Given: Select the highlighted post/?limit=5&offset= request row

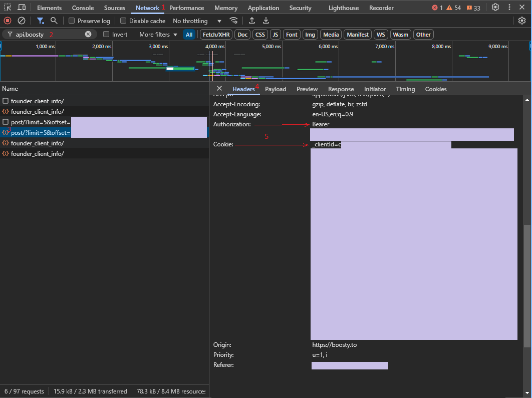Looking at the screenshot, I should (105, 132).
